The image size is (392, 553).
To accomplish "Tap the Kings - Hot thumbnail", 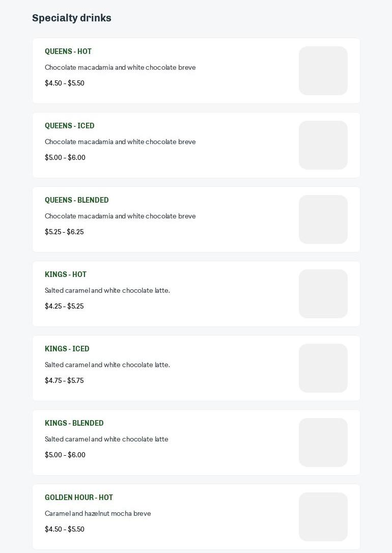I will (x=323, y=294).
